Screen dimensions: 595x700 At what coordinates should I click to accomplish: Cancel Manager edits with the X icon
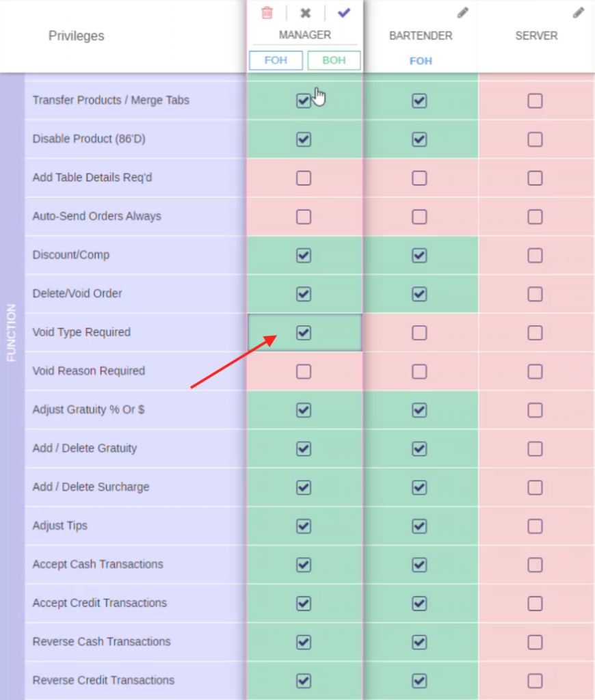point(305,13)
